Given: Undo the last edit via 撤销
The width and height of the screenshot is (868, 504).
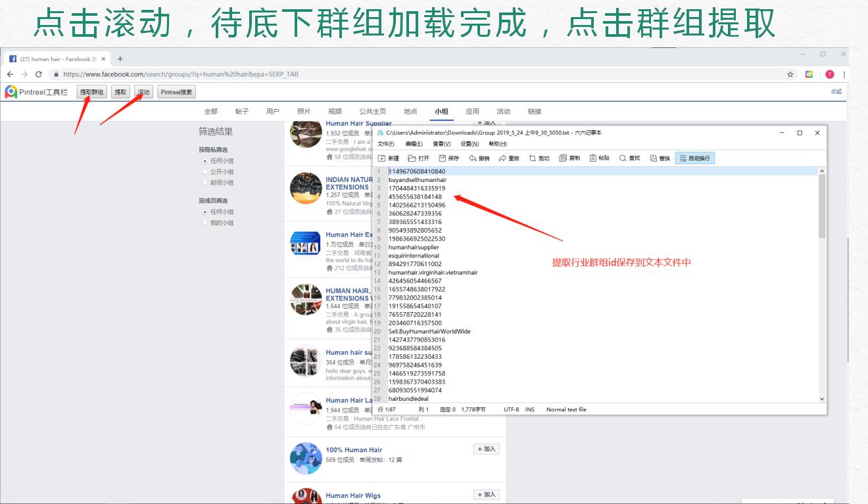Looking at the screenshot, I should [x=478, y=158].
